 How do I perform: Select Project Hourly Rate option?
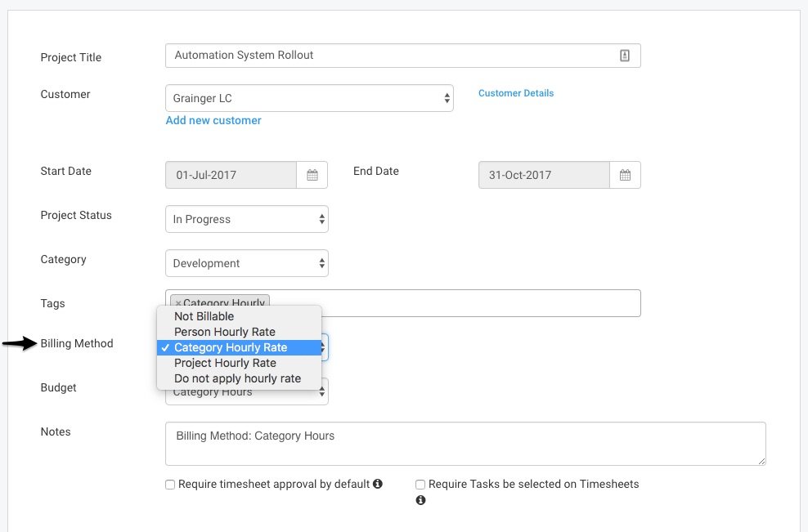click(x=225, y=363)
